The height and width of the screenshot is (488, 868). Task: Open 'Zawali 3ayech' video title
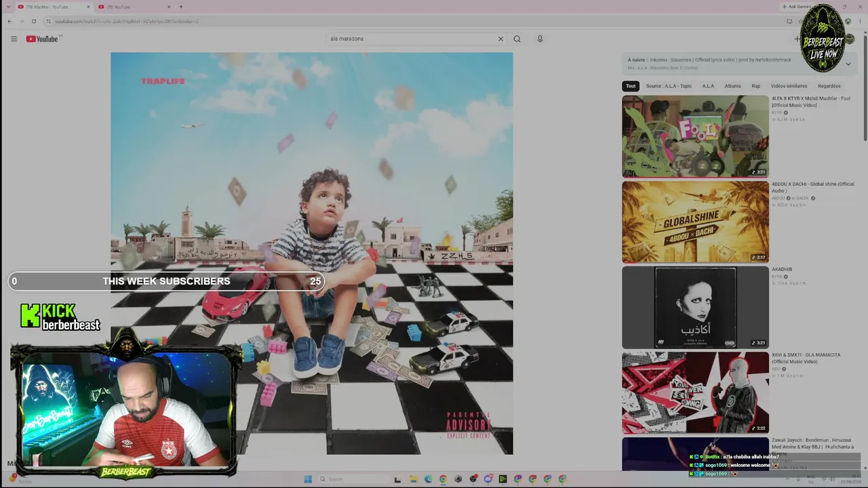point(812,447)
